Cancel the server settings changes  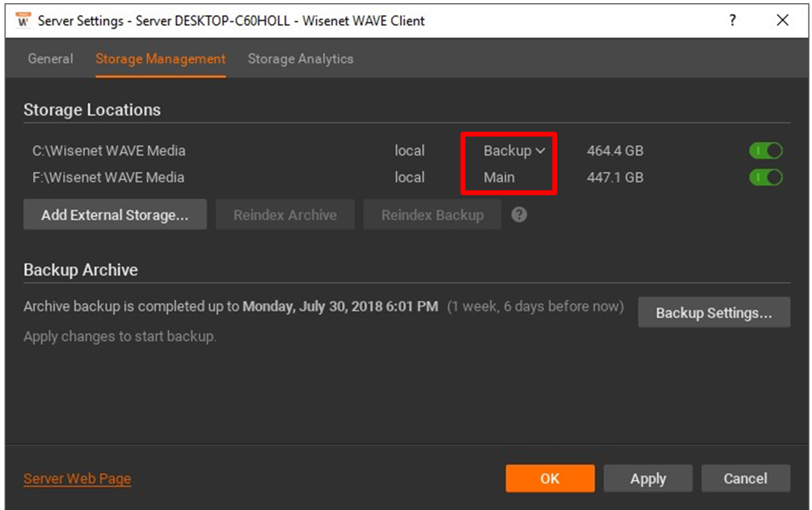[x=746, y=478]
